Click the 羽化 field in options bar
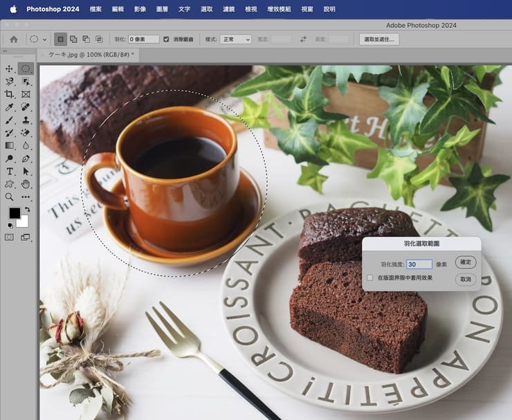 [144, 39]
